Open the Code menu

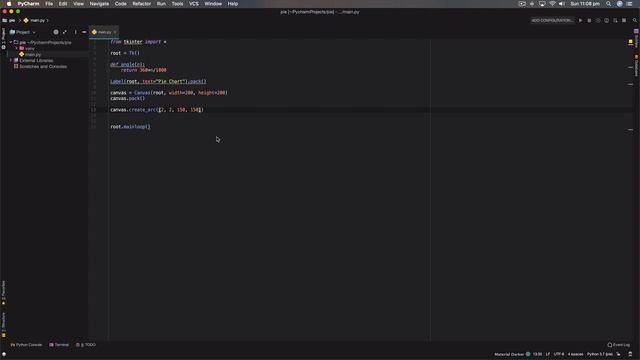point(120,4)
